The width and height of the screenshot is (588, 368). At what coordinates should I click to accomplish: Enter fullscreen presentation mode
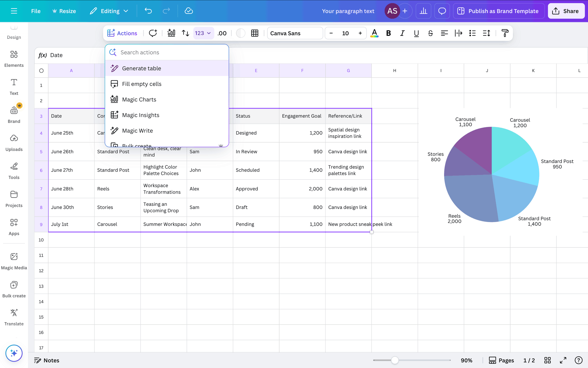coord(563,360)
